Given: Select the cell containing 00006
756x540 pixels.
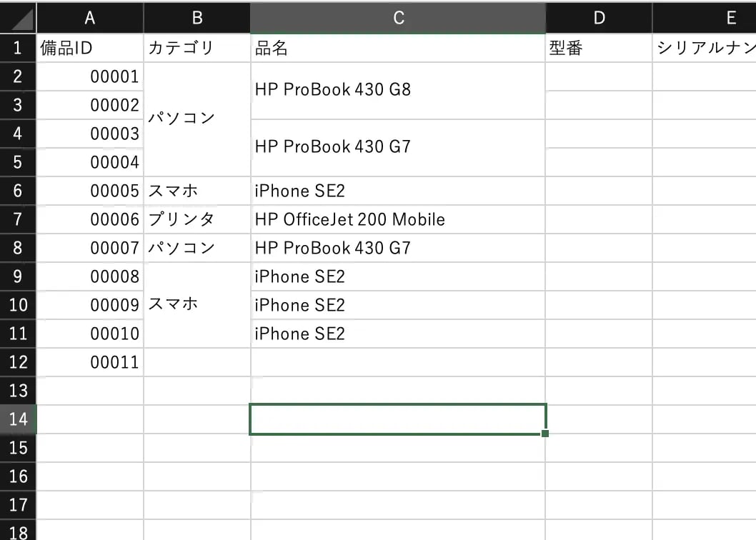Looking at the screenshot, I should (x=90, y=219).
